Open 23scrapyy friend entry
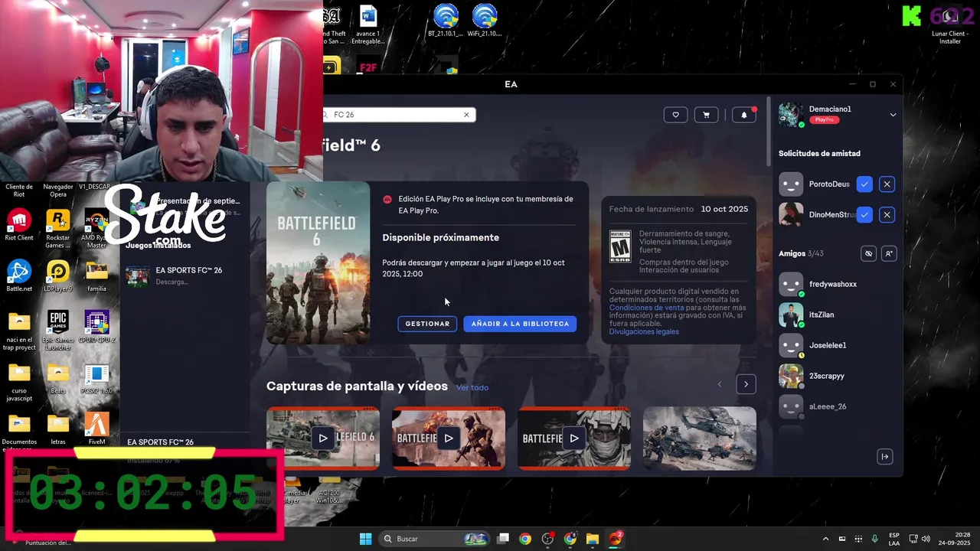 (836, 376)
